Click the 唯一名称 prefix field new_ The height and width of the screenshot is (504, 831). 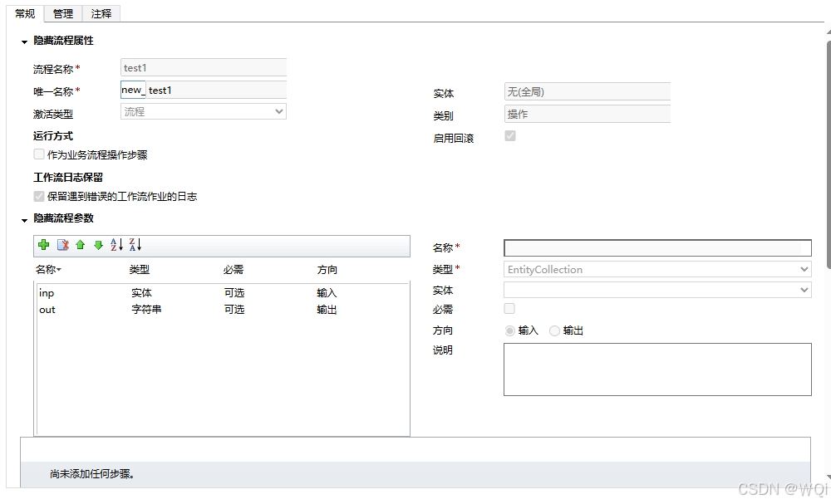[x=133, y=90]
